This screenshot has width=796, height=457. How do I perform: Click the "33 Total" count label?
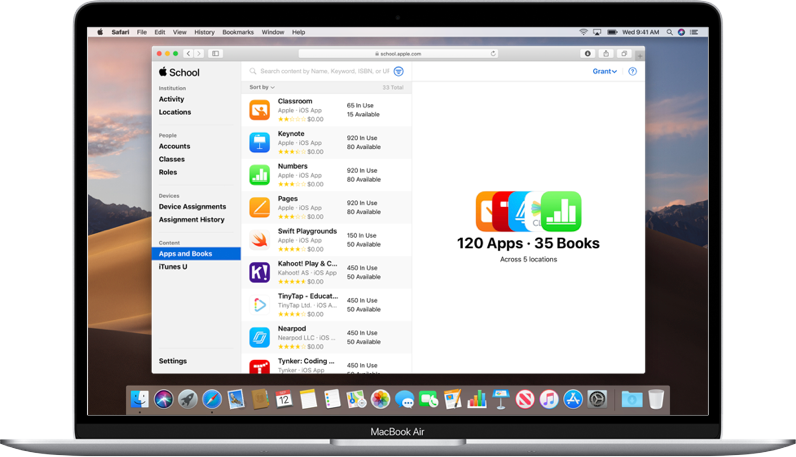393,87
